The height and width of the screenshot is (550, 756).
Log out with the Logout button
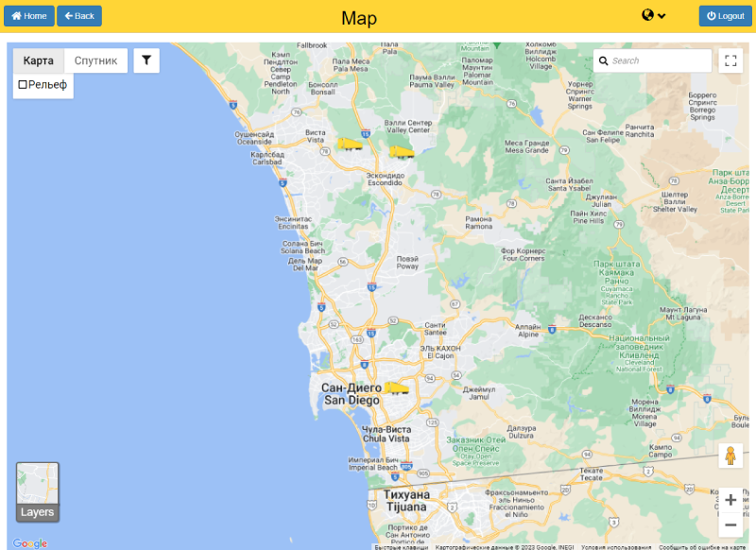pos(725,16)
